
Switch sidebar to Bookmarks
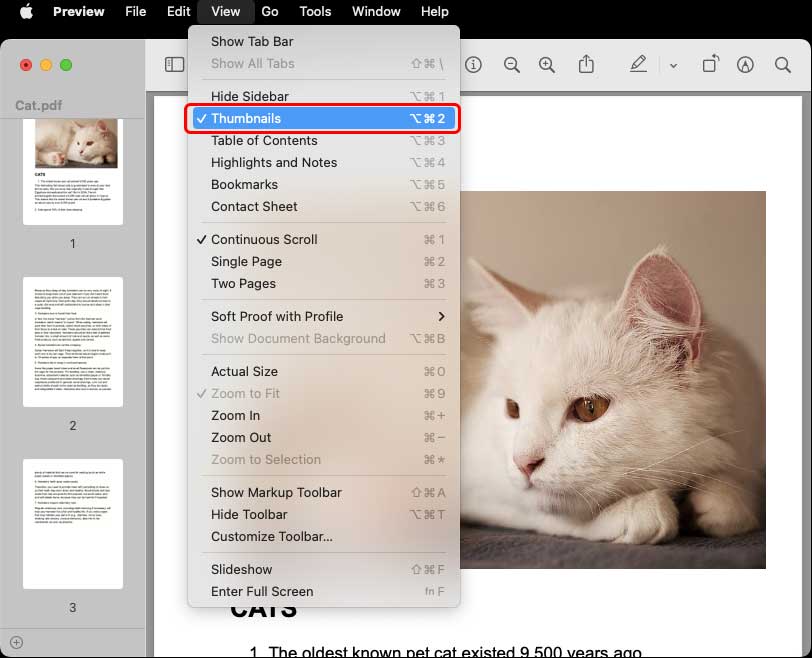[x=324, y=185]
